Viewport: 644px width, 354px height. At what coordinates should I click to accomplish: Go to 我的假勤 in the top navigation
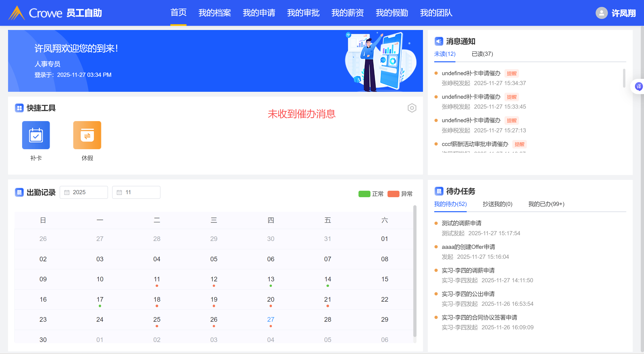pos(392,13)
